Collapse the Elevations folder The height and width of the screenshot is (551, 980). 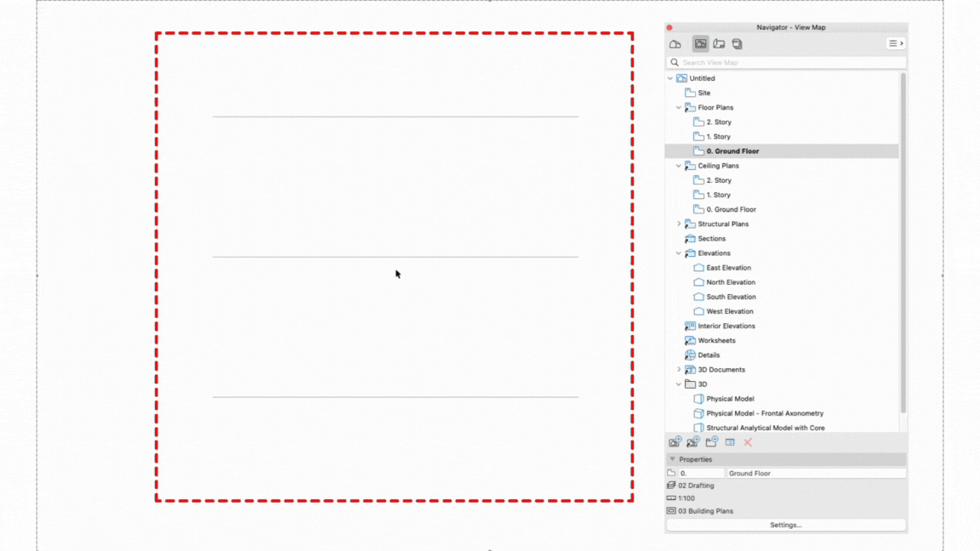click(679, 253)
